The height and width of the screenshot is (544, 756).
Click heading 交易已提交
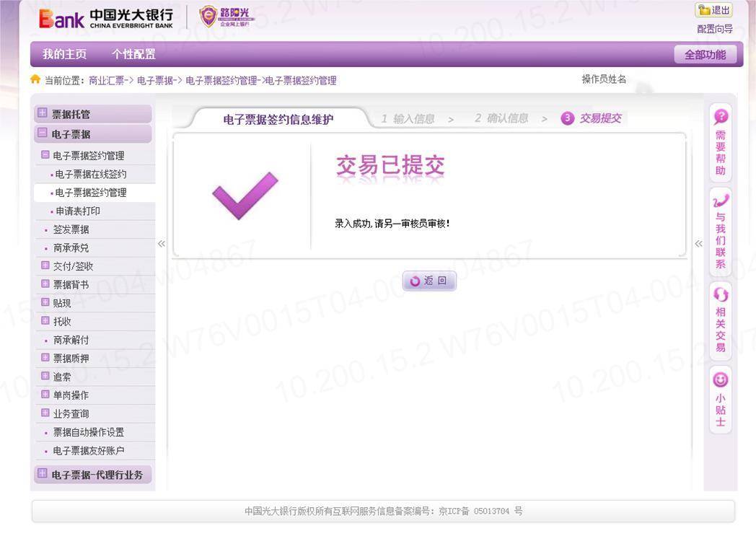coord(390,165)
